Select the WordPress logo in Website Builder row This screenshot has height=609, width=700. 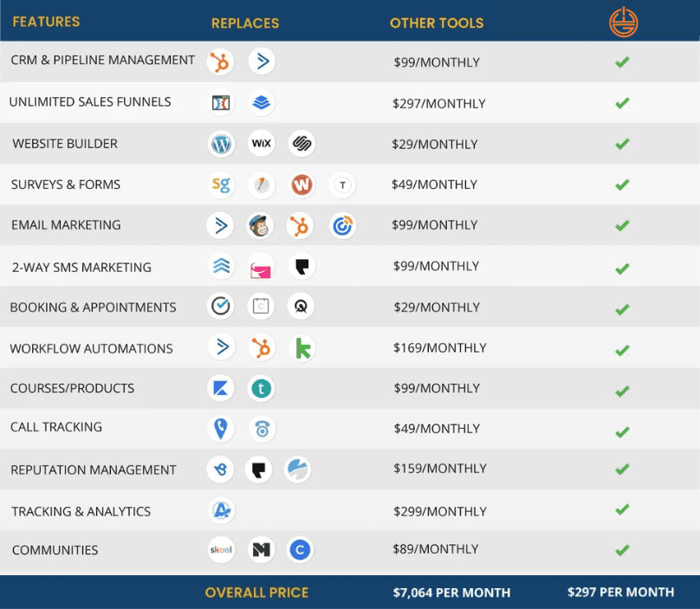tap(221, 144)
